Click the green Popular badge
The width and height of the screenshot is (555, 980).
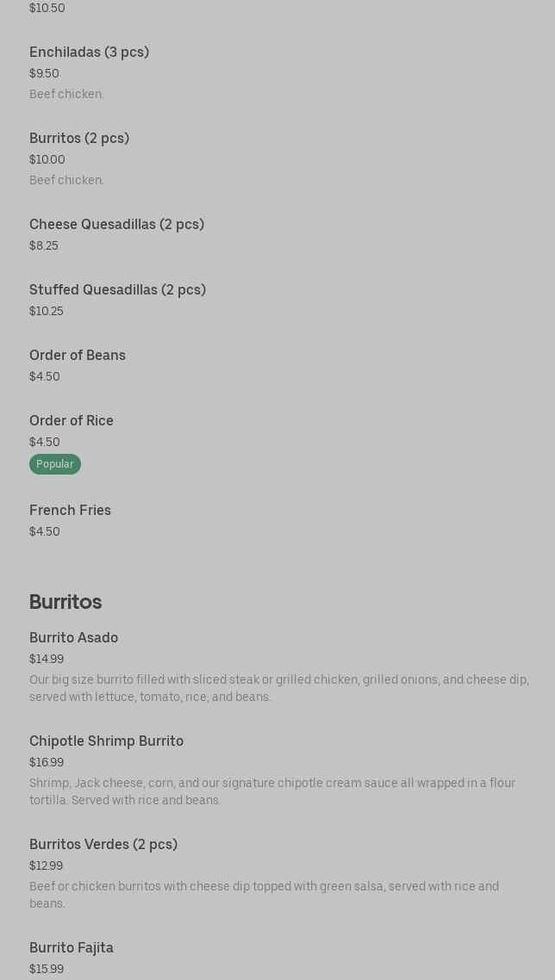click(55, 464)
